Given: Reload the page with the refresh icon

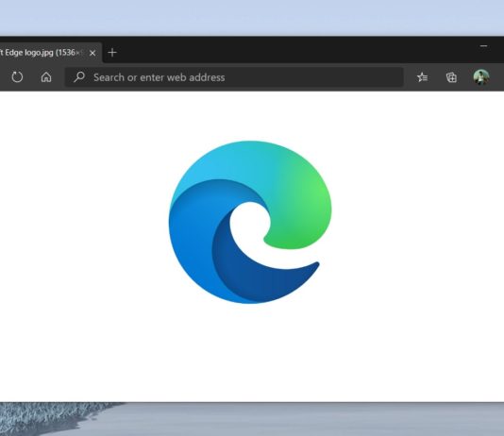Looking at the screenshot, I should [x=17, y=77].
